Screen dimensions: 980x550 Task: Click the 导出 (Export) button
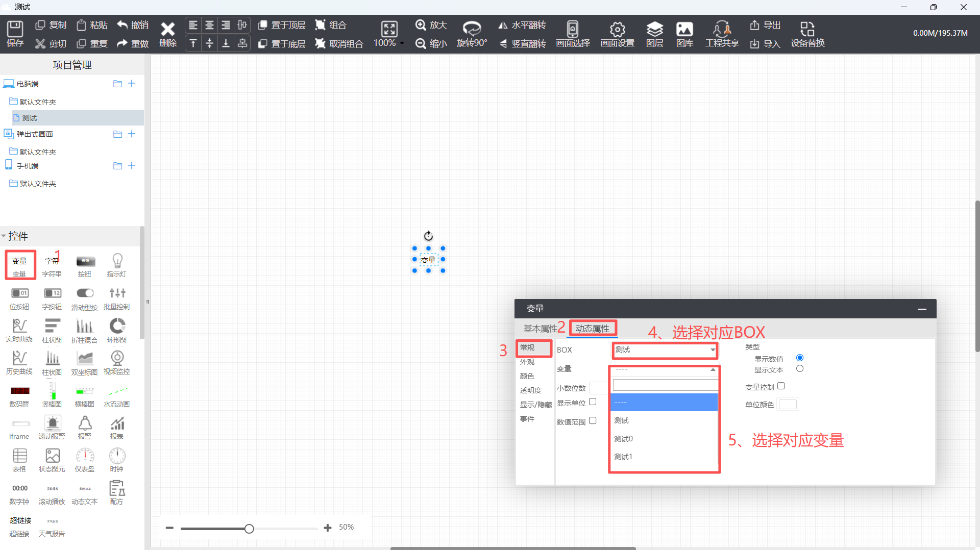[765, 25]
